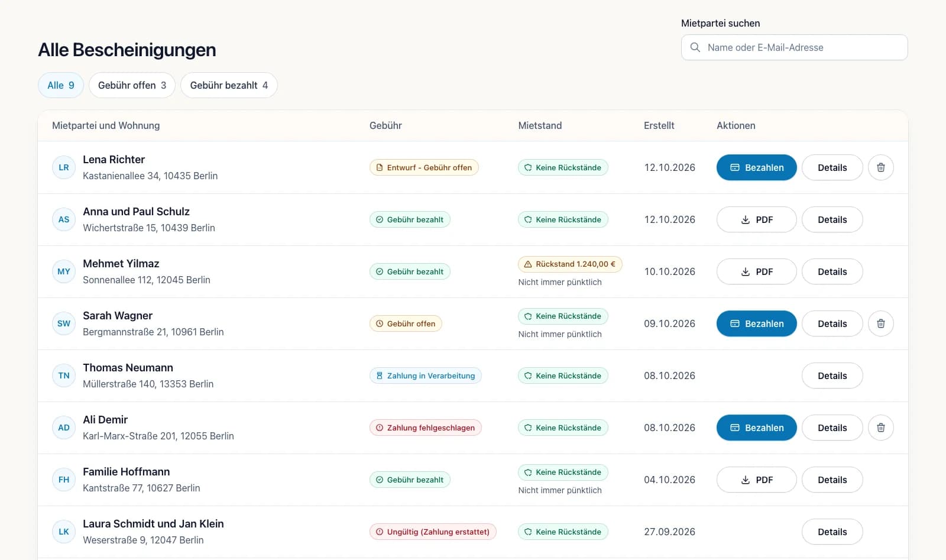Show all certificates with Alle filter

[x=61, y=85]
